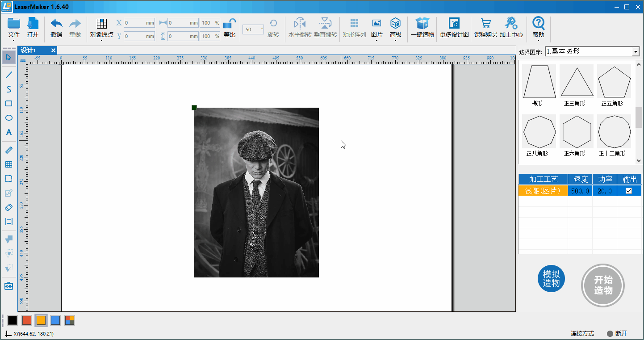Screen dimensions: 644x340
Task: Pick the red color swatch
Action: tap(27, 320)
